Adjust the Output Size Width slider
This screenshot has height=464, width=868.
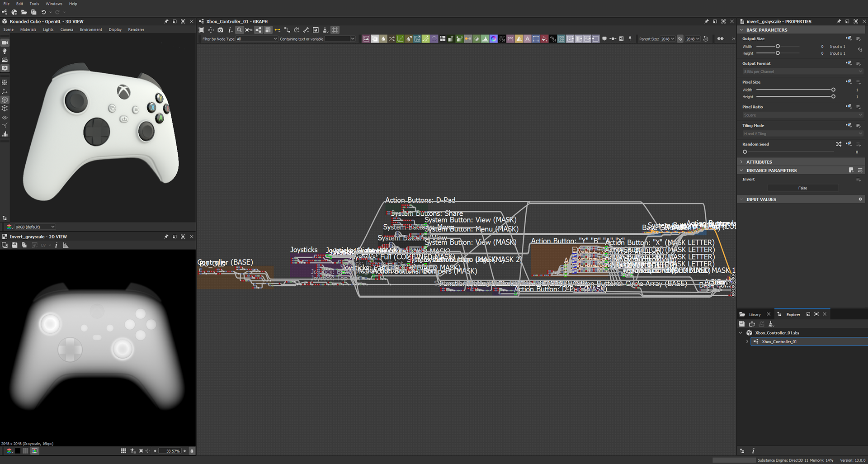[778, 46]
